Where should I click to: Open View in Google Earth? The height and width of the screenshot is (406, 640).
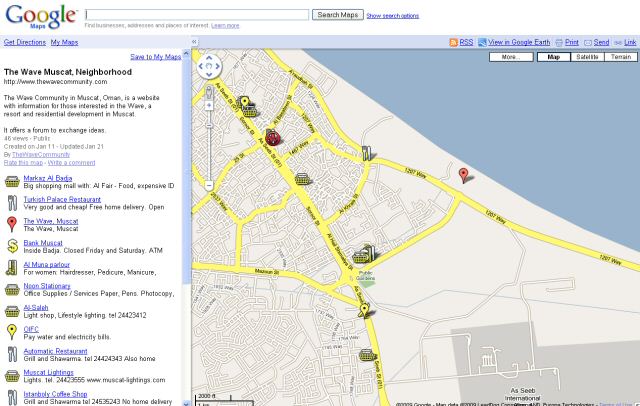[x=519, y=42]
